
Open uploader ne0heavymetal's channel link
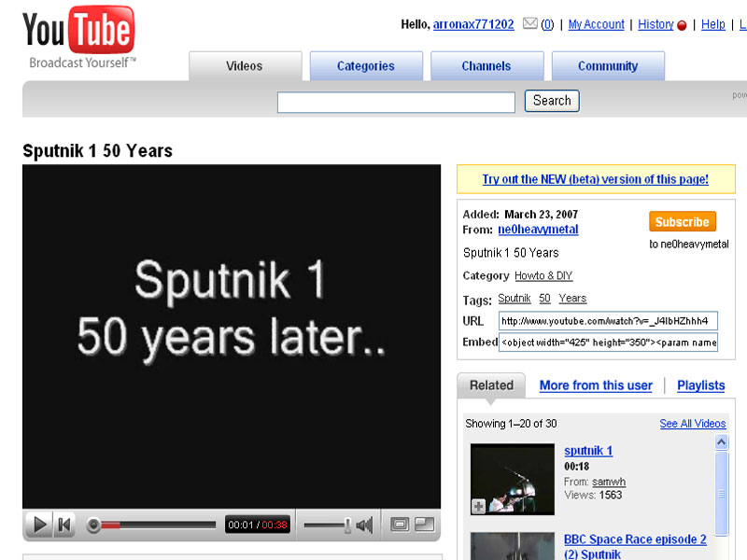[538, 229]
